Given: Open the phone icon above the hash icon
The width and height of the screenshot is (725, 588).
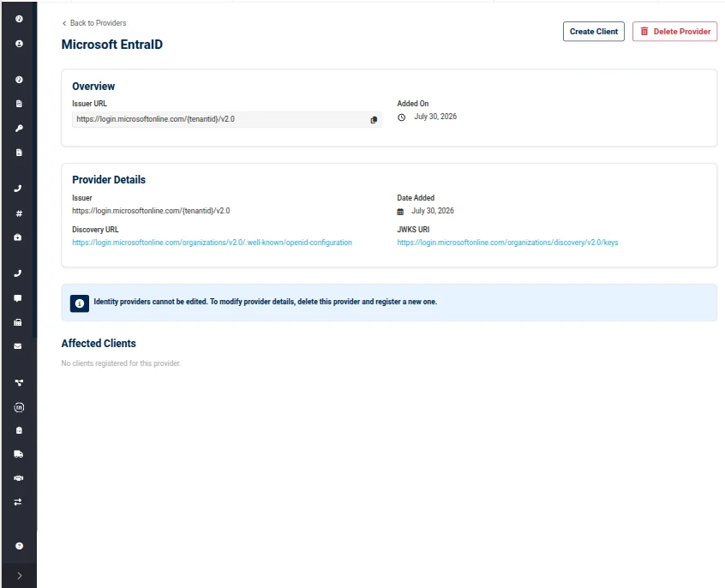Looking at the screenshot, I should [18, 189].
